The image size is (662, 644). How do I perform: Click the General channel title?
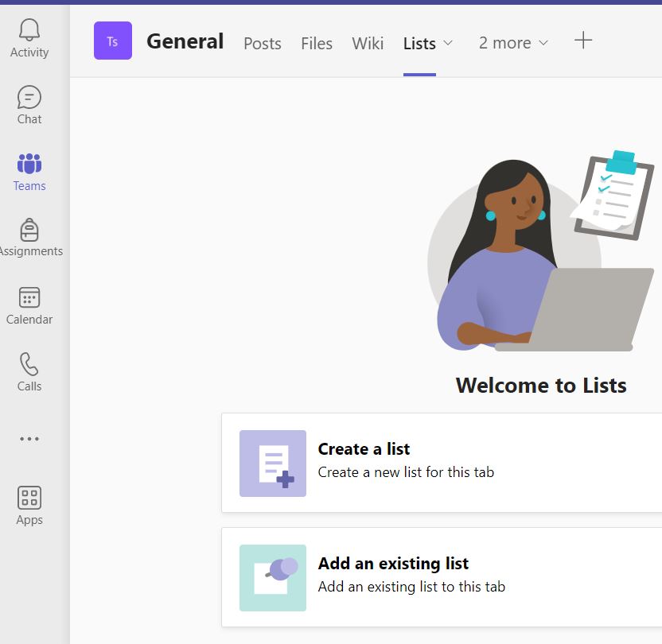coord(185,41)
